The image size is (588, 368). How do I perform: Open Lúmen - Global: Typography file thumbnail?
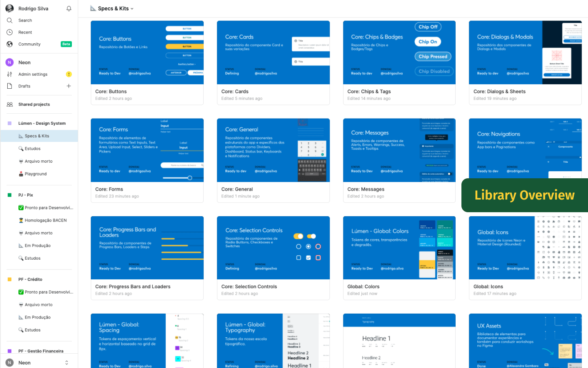tap(273, 341)
